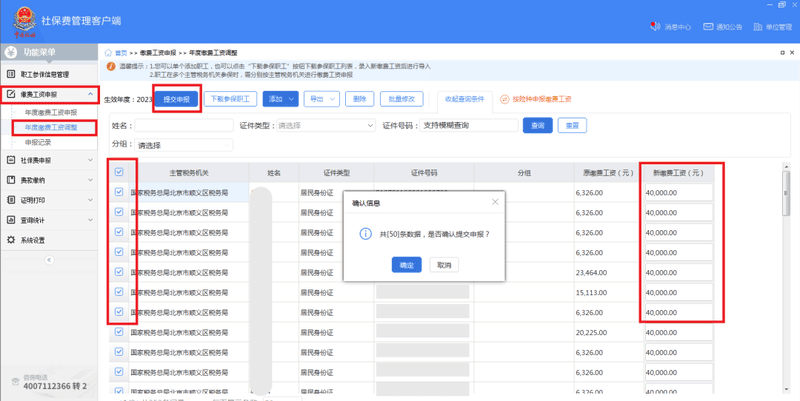800x401 pixels.
Task: Expand the 查询统计 menu chevron
Action: [x=90, y=220]
